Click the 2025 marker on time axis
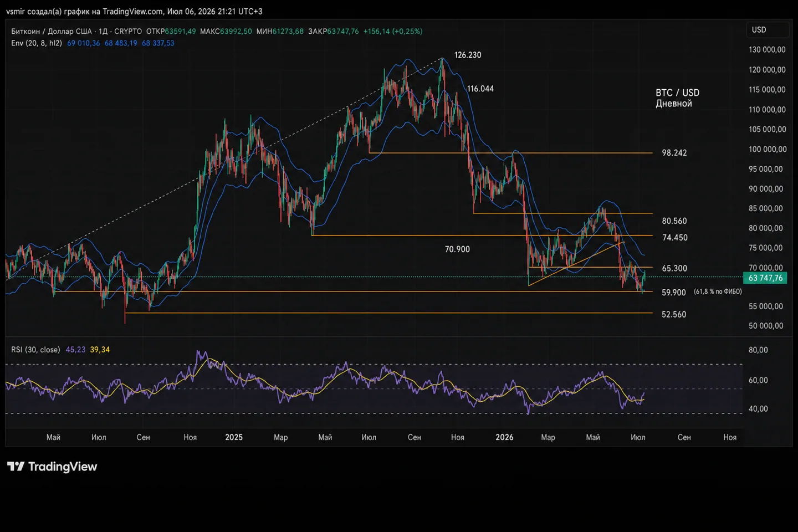 click(234, 437)
